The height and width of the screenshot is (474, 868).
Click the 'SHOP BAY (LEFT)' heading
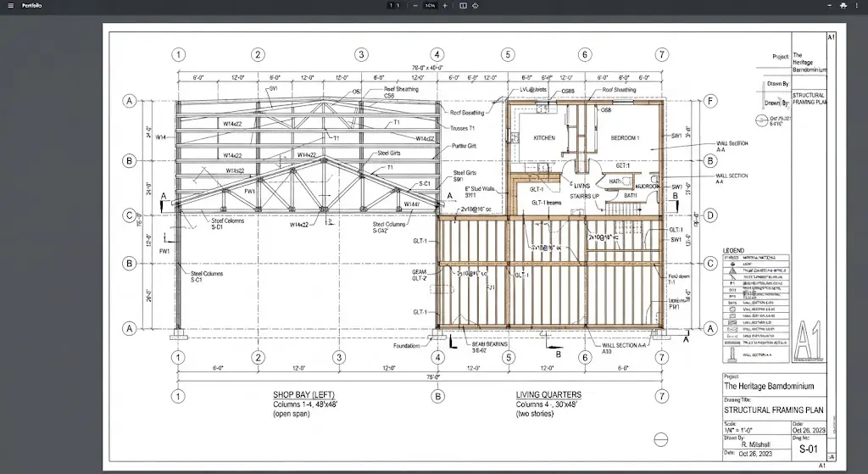(304, 395)
